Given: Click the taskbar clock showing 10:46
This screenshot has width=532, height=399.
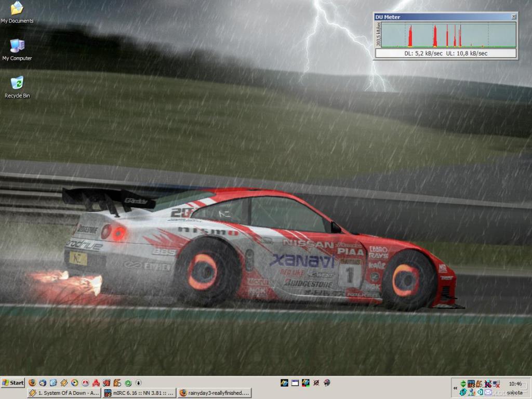Looking at the screenshot, I should (x=515, y=384).
